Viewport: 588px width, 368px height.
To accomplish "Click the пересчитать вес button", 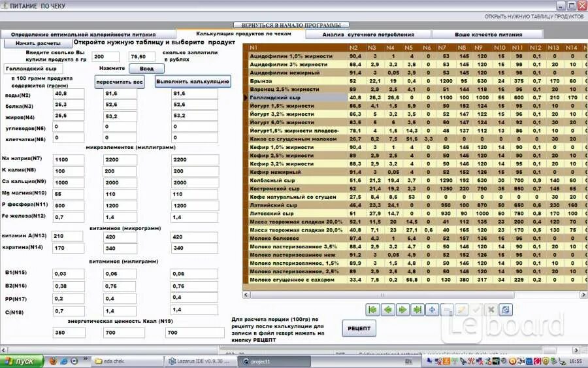I will [120, 82].
